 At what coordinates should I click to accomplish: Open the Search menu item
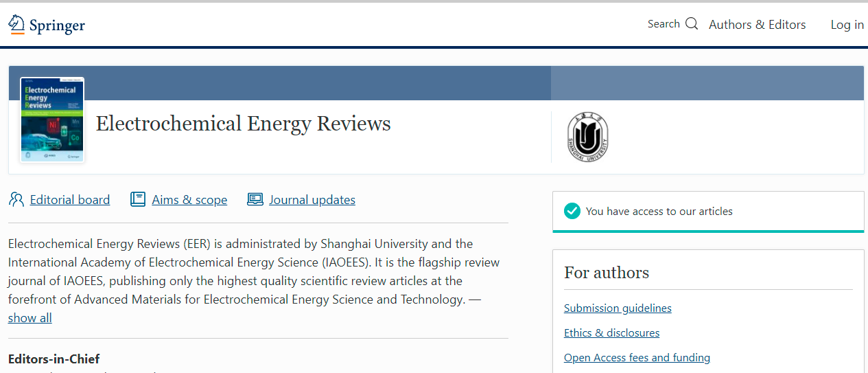[x=664, y=24]
